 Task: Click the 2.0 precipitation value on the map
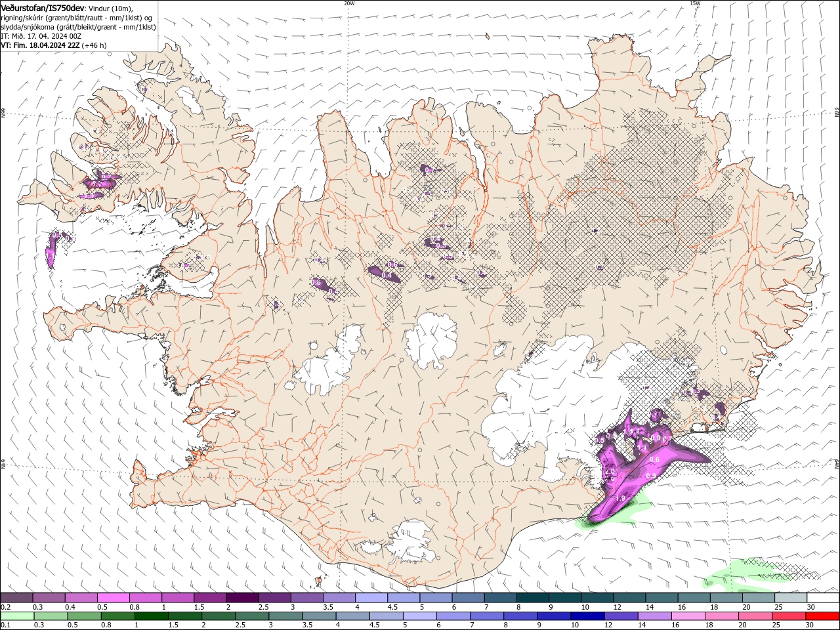click(x=609, y=472)
